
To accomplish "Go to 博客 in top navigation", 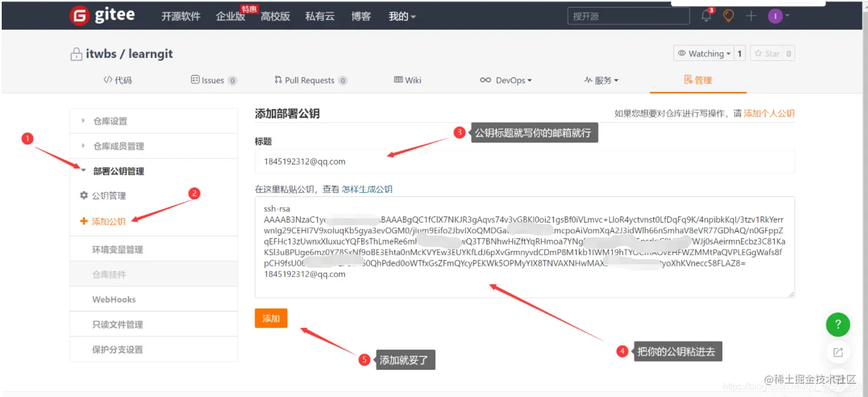I will (361, 16).
